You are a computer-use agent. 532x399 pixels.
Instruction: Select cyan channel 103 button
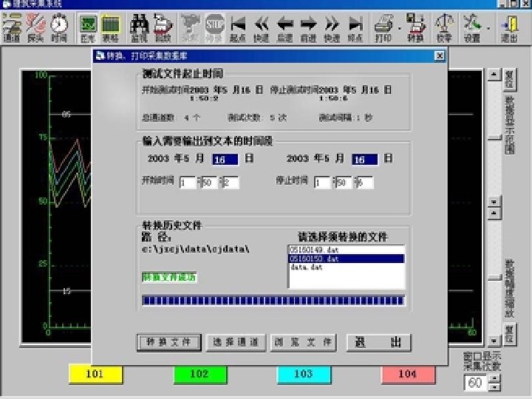coord(304,374)
